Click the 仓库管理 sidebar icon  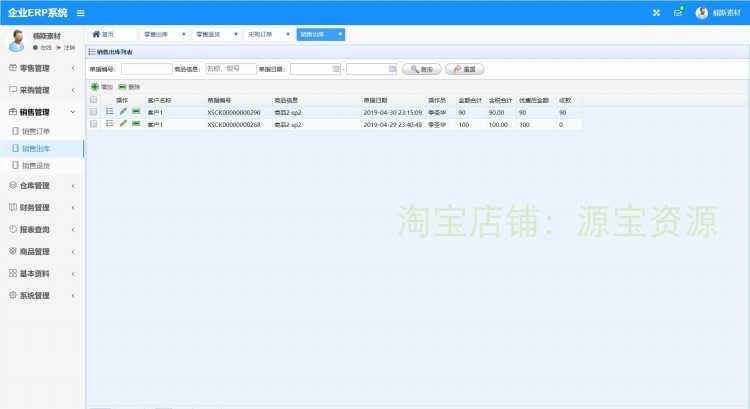(13, 185)
